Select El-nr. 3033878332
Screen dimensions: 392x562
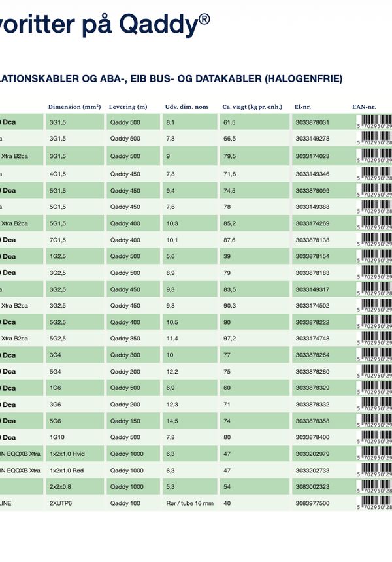(312, 405)
